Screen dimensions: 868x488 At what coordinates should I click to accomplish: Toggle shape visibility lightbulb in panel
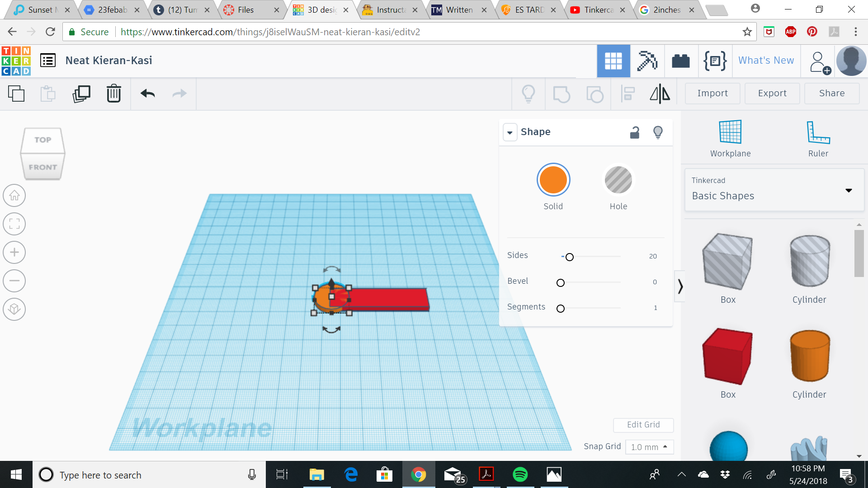[658, 132]
